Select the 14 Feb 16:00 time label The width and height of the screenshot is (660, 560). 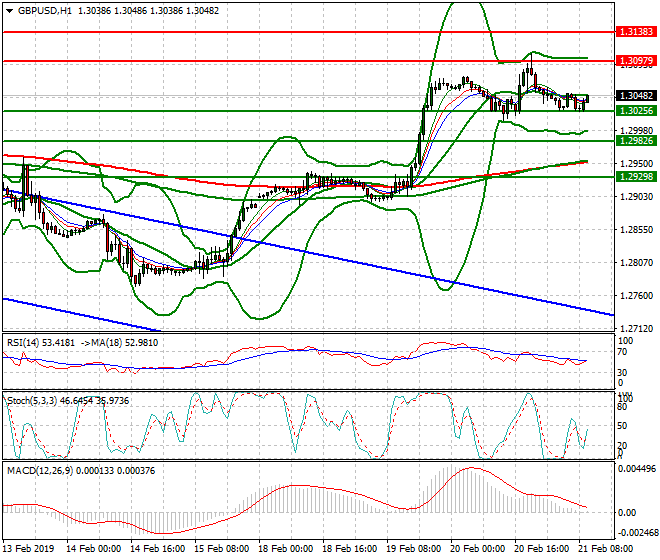(x=157, y=549)
